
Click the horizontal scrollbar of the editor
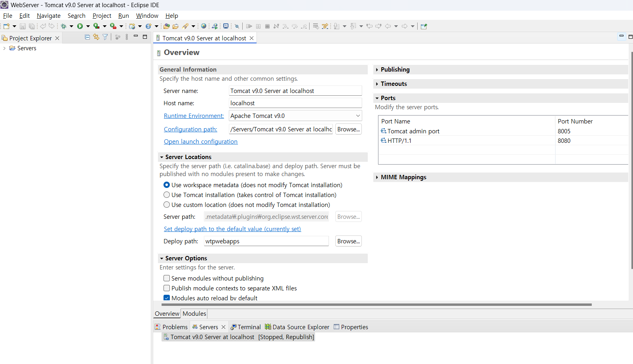376,305
